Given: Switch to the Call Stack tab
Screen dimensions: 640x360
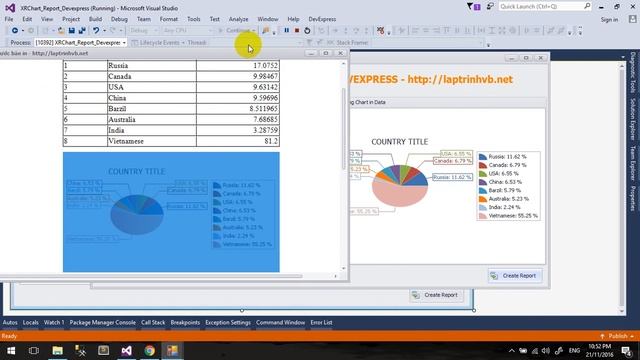Looking at the screenshot, I should [153, 322].
